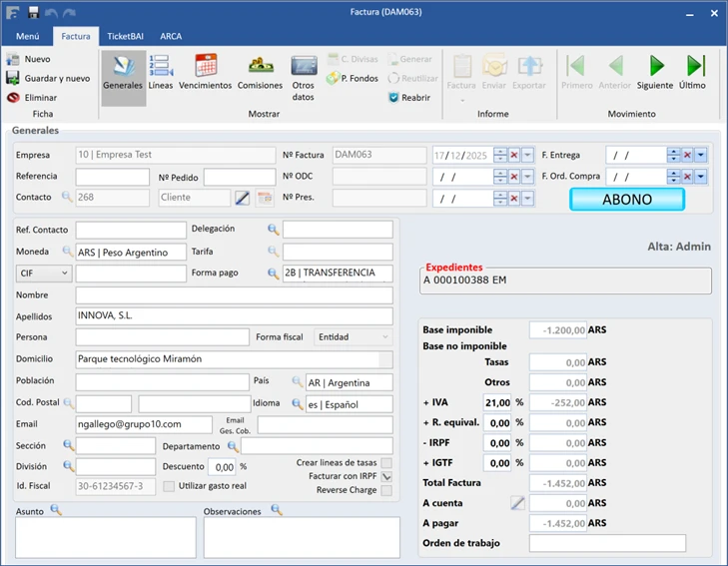Image resolution: width=728 pixels, height=566 pixels.
Task: Click the P. Fondos icon
Action: point(334,78)
